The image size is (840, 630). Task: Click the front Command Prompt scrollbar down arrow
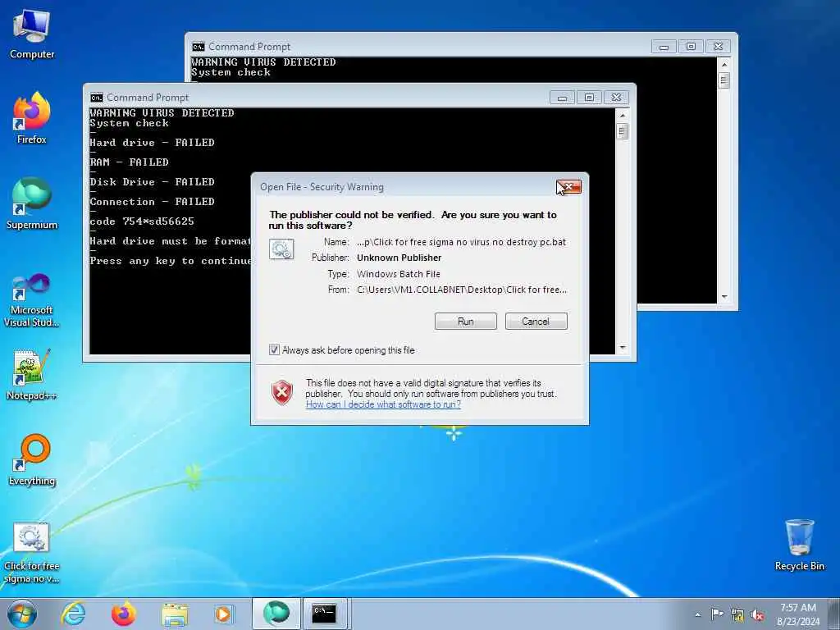(622, 348)
